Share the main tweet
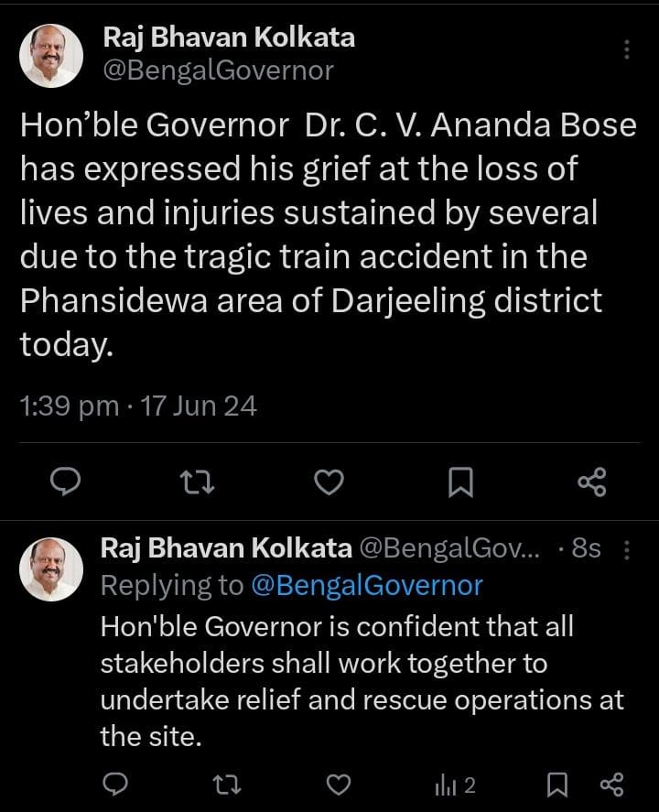659x812 pixels. point(592,481)
